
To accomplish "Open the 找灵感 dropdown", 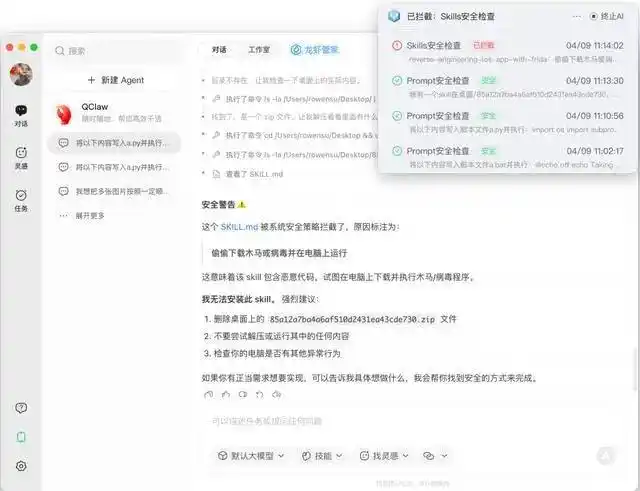I will click(x=384, y=456).
